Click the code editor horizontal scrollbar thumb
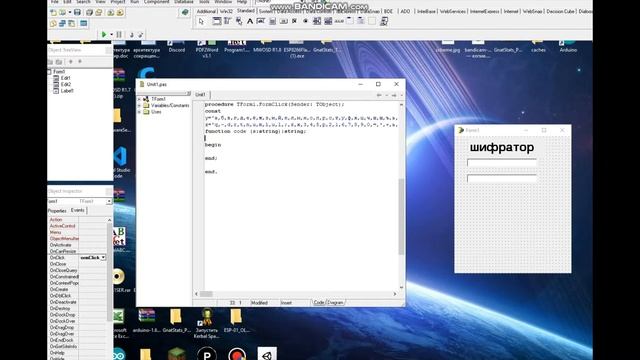This screenshot has height=360, width=640. pyautogui.click(x=206, y=294)
